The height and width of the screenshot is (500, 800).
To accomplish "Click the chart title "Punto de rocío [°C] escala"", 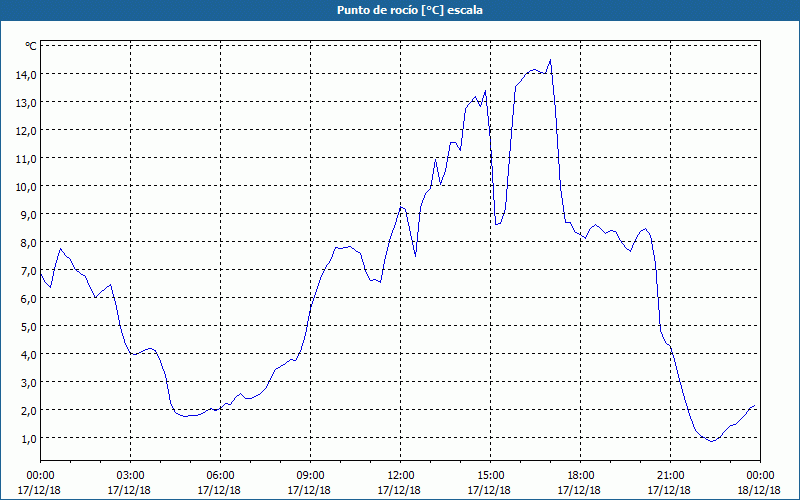I will [410, 10].
